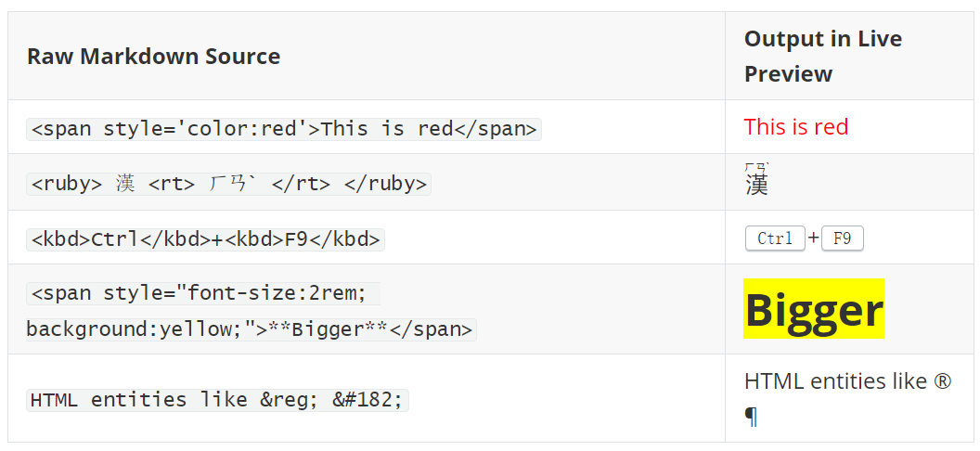This screenshot has height=451, width=980.
Task: Click the rendered Ctrl key cap
Action: point(774,238)
